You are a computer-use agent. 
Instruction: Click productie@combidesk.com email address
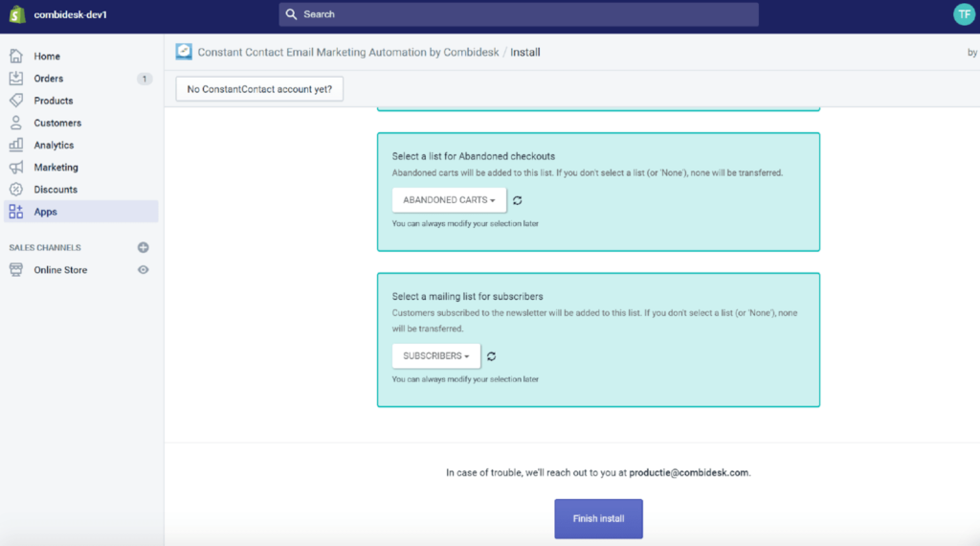coord(688,473)
